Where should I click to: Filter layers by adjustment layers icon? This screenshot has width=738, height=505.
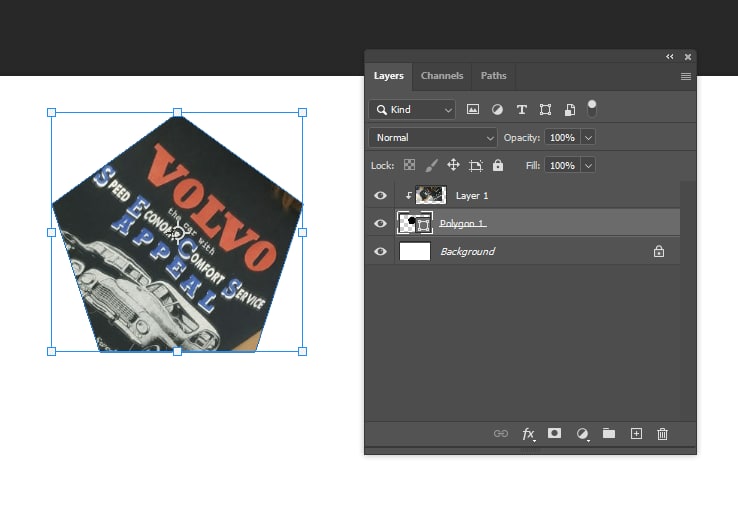coord(497,110)
